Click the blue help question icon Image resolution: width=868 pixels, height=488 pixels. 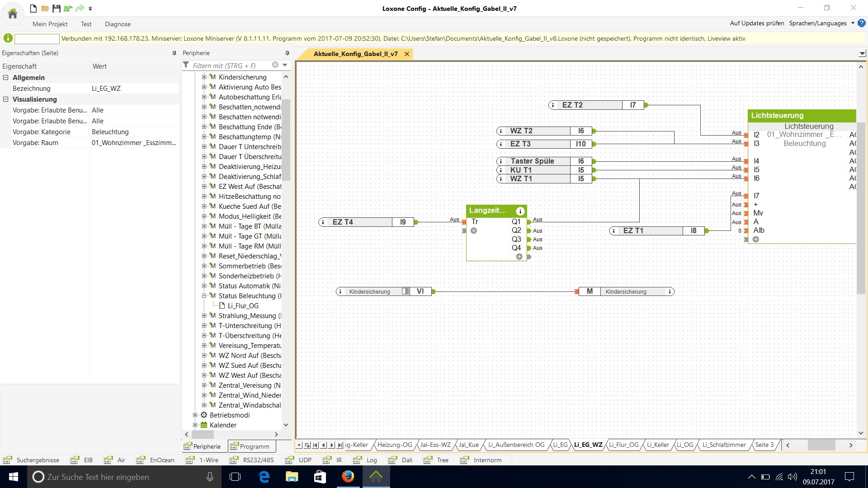click(862, 23)
